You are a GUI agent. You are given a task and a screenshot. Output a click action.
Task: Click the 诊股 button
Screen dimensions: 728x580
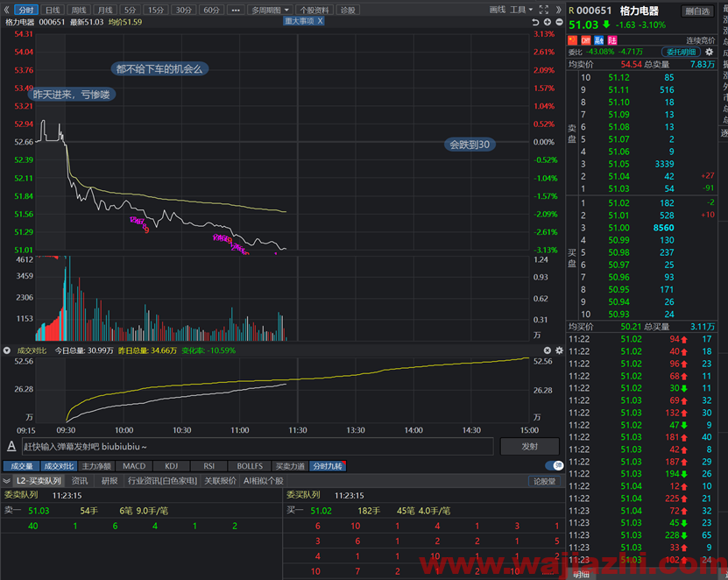click(348, 10)
